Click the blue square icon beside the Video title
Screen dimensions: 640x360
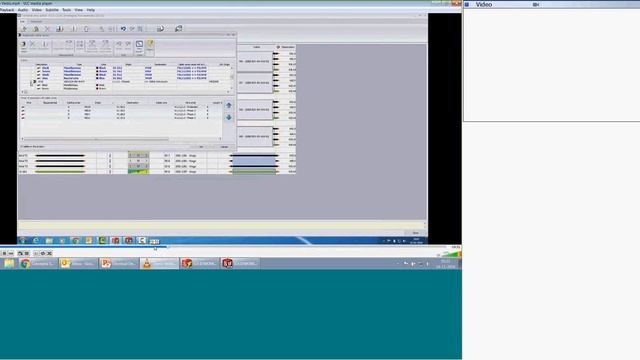pyautogui.click(x=467, y=4)
